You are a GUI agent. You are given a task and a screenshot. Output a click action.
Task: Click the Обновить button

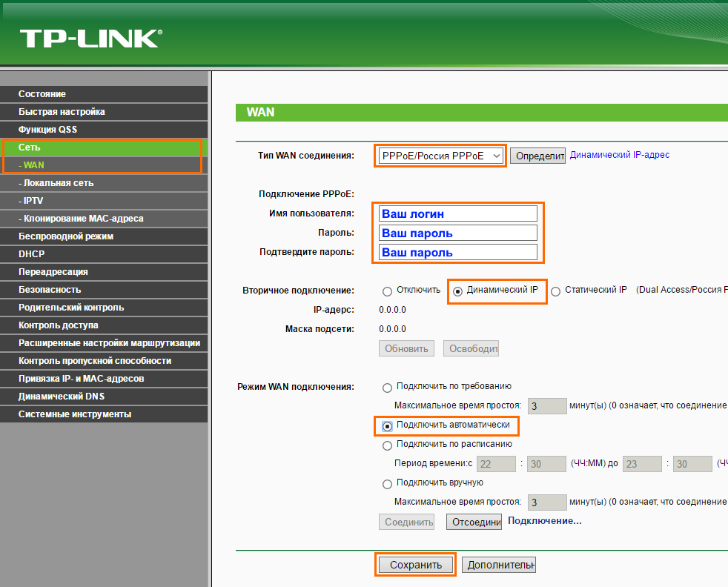tap(406, 348)
